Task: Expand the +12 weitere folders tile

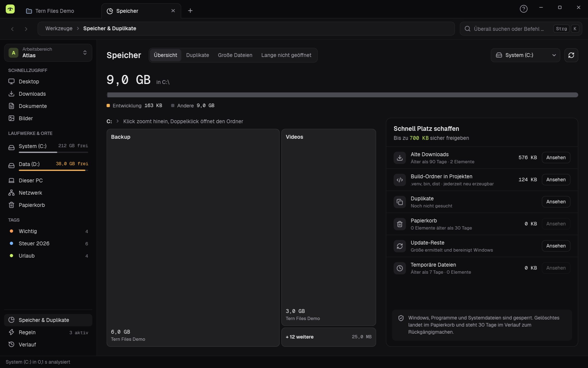Action: coord(329,337)
